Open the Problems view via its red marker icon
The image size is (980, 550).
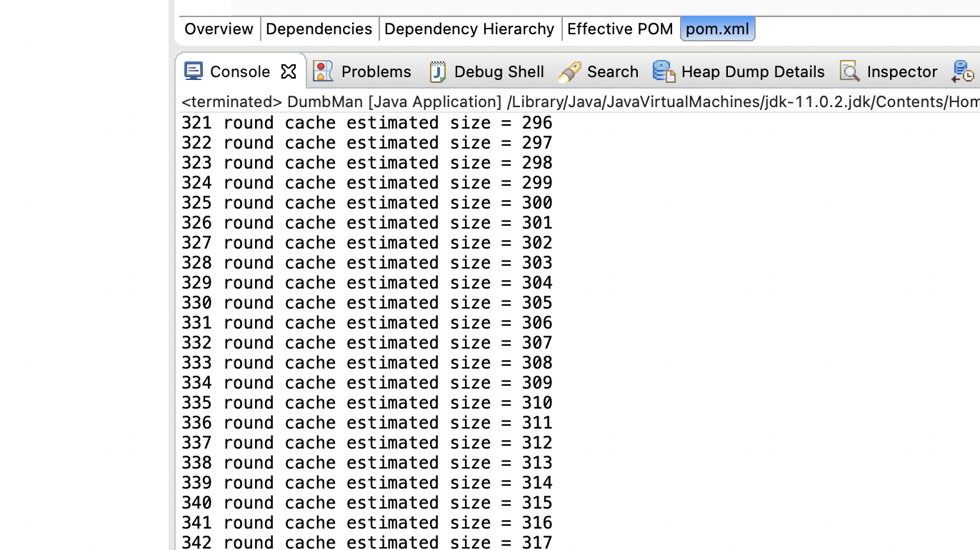click(322, 71)
